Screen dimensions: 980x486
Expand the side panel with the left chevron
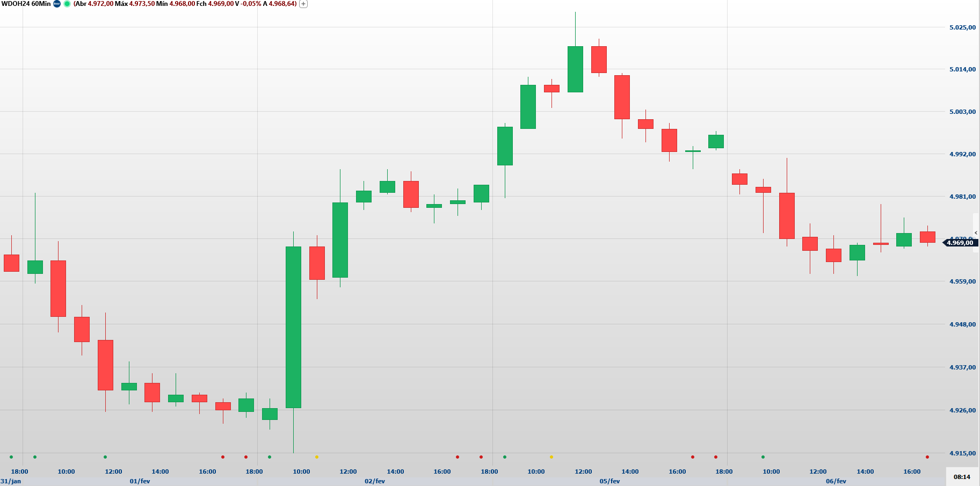pyautogui.click(x=976, y=233)
